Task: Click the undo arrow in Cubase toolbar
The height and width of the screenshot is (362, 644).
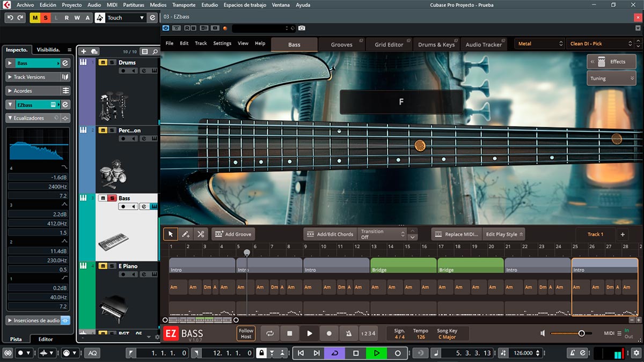Action: [x=10, y=18]
